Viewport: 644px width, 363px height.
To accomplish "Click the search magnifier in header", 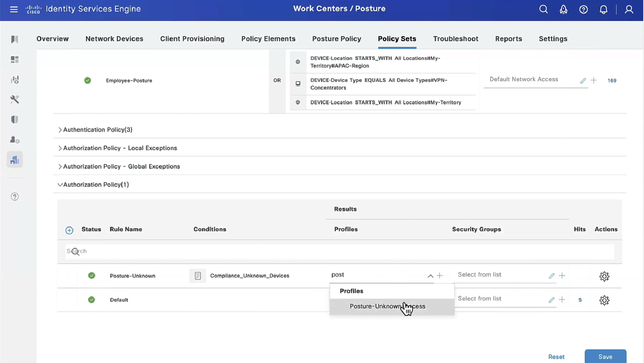I will 543,9.
